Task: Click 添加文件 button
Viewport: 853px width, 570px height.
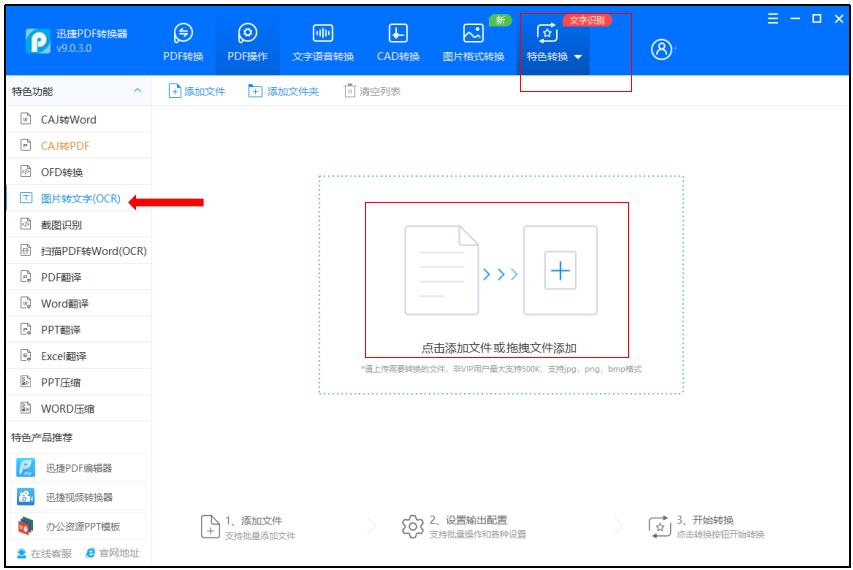Action: tap(197, 91)
